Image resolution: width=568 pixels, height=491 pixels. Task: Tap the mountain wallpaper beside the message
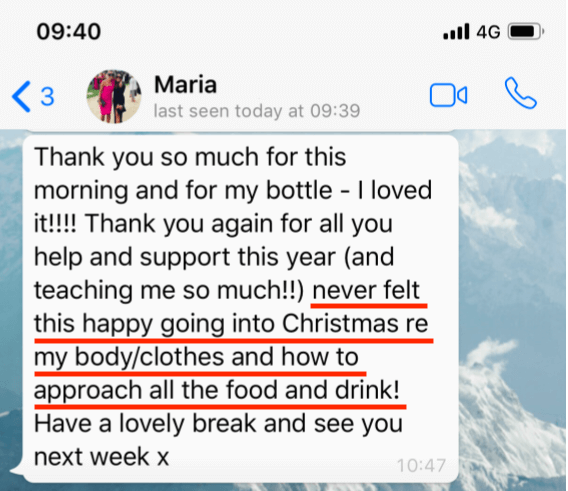point(513,290)
